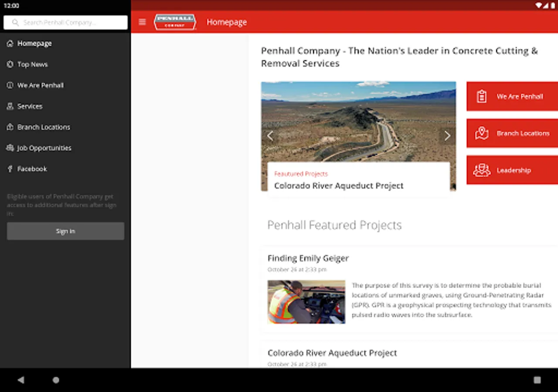Click the Homepage house icon

pyautogui.click(x=10, y=44)
